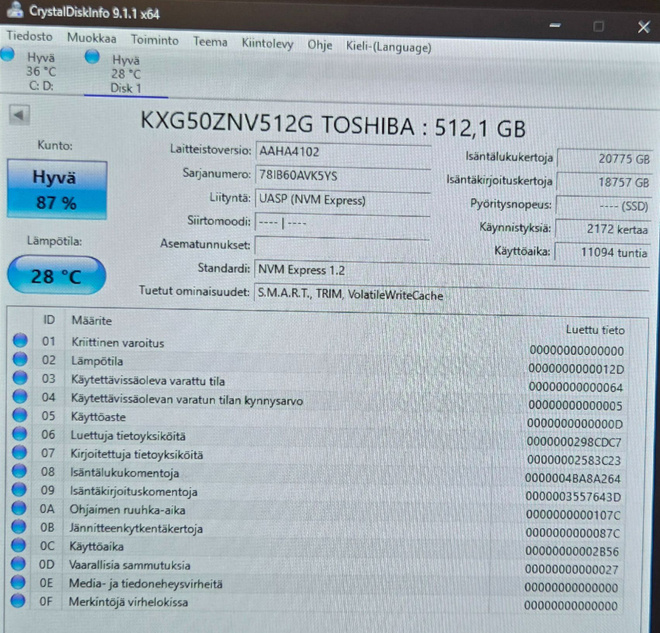
Task: Click the Standardi field NVM Express 1.2
Action: click(x=451, y=270)
